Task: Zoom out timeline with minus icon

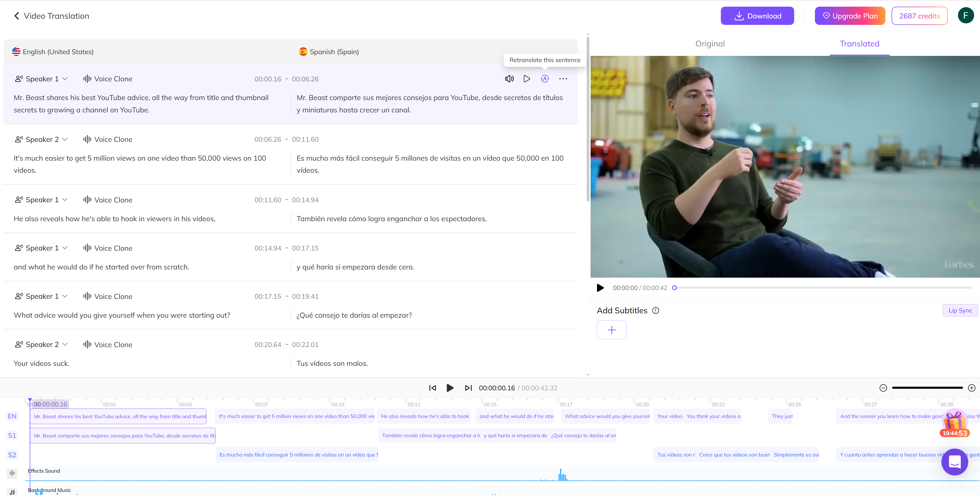Action: point(883,388)
